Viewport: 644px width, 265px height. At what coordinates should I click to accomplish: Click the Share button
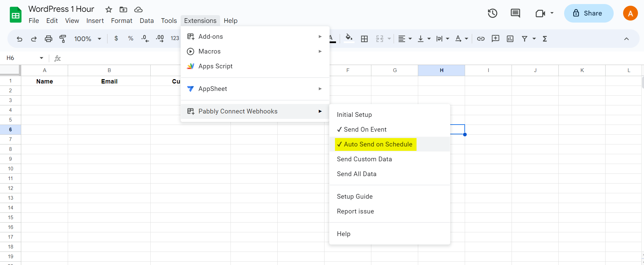tap(588, 13)
